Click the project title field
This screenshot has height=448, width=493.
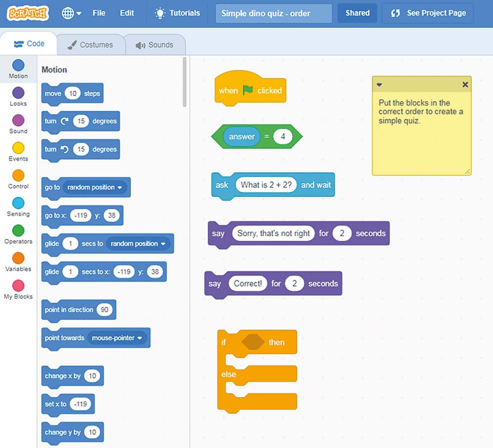tap(274, 14)
